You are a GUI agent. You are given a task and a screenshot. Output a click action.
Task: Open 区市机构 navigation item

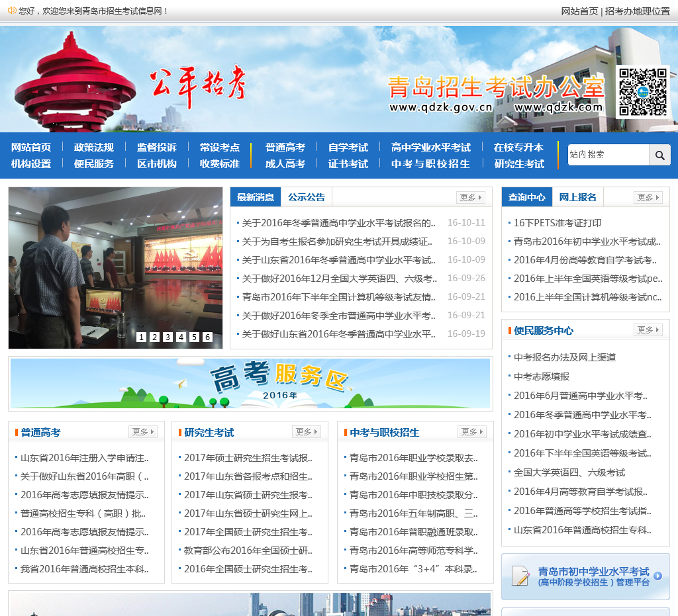(x=157, y=163)
